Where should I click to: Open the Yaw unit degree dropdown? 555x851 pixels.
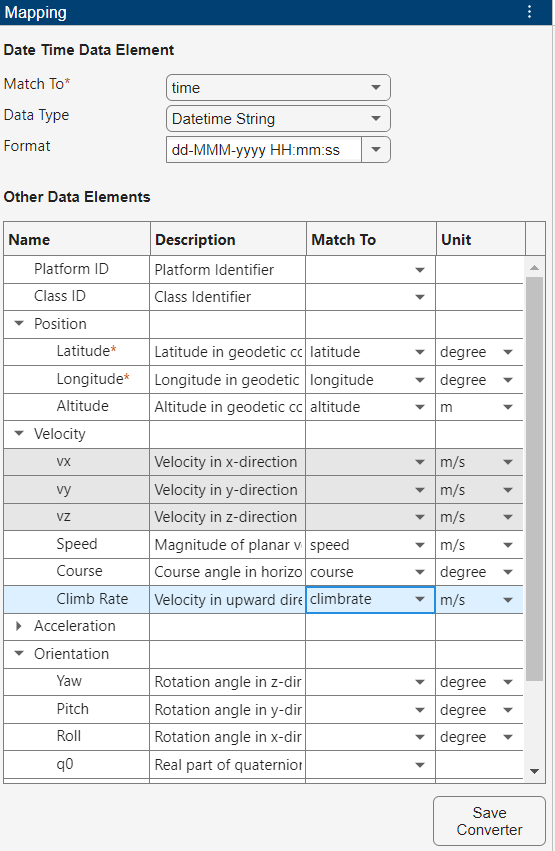coord(479,682)
